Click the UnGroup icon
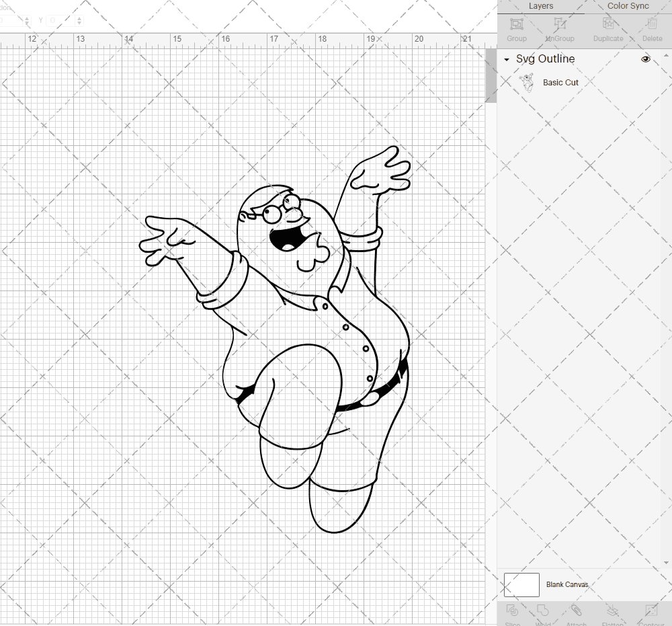Screen dimensions: 672x626 coord(559,28)
